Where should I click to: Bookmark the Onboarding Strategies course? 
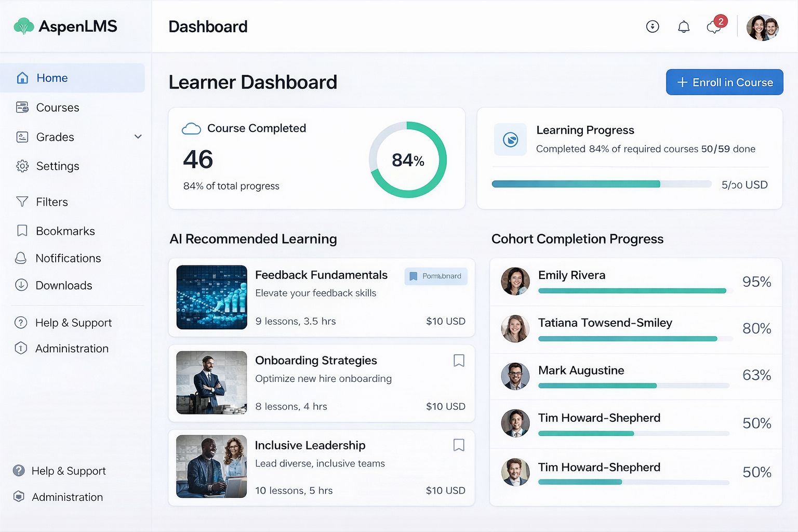pyautogui.click(x=459, y=361)
